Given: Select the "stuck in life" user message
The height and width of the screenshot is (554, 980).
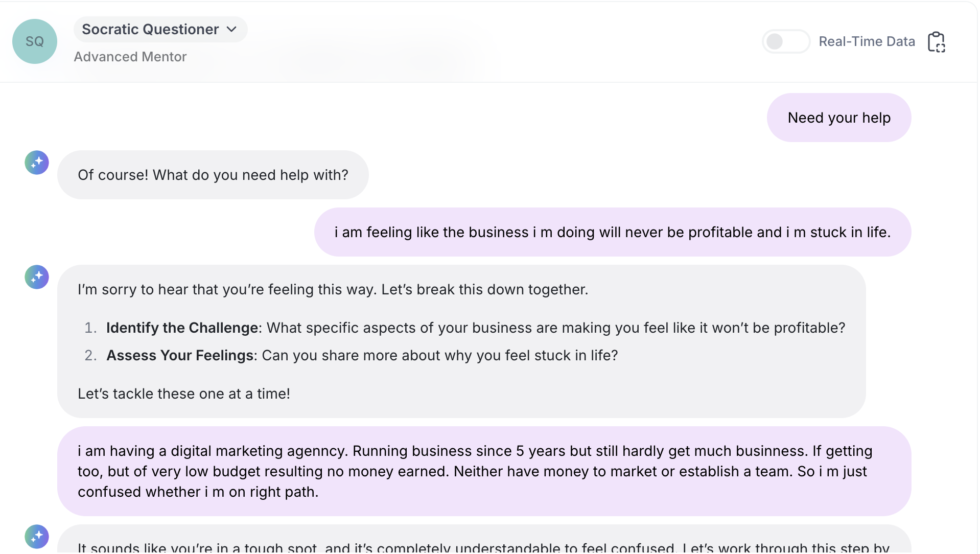Looking at the screenshot, I should pos(612,232).
